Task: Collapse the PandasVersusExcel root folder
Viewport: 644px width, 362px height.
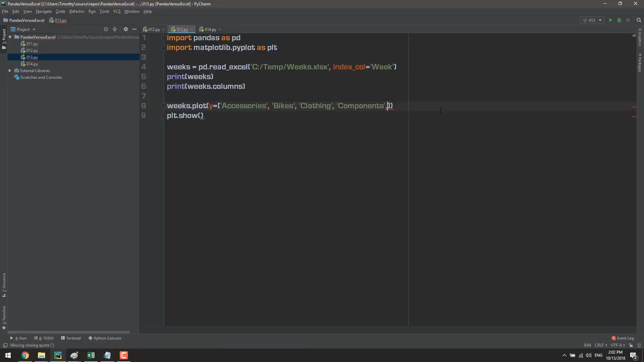Action: [10, 37]
